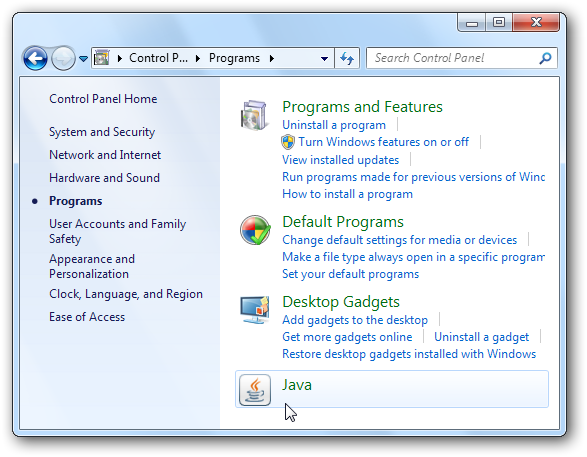Expand the address bar history dropdown
The width and height of the screenshot is (587, 457).
325,59
